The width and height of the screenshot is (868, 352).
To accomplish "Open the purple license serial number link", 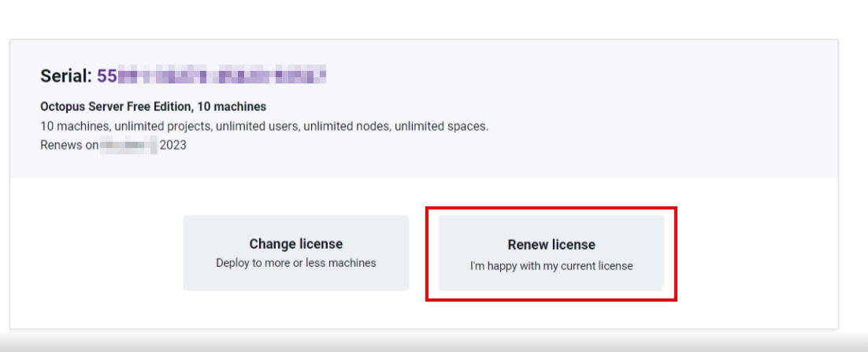I will click(211, 76).
